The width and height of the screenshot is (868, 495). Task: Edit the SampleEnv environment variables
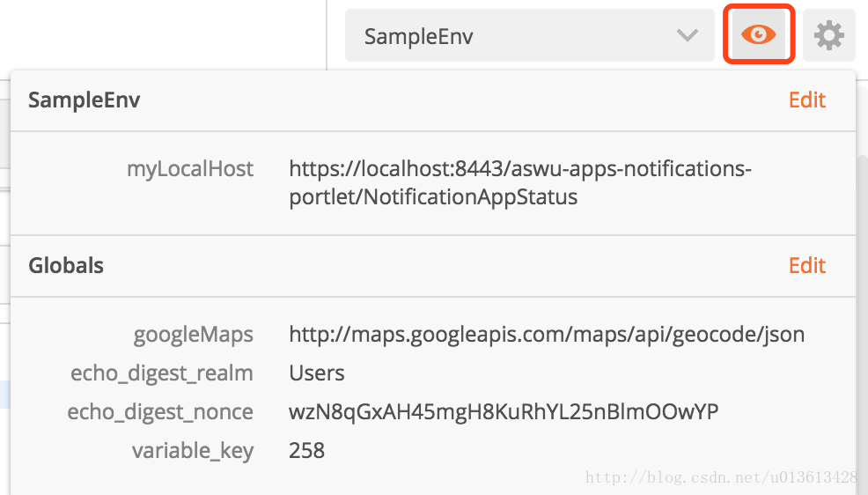pos(806,100)
